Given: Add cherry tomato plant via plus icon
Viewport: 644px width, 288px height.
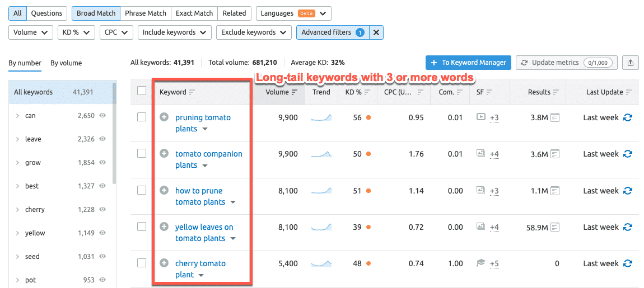Looking at the screenshot, I should coord(164,263).
